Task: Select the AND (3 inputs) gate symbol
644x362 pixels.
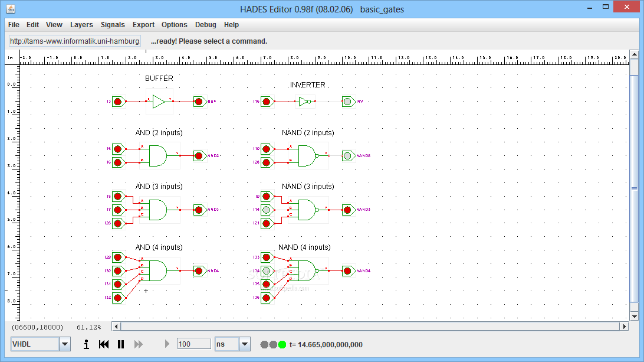Action: click(x=157, y=210)
